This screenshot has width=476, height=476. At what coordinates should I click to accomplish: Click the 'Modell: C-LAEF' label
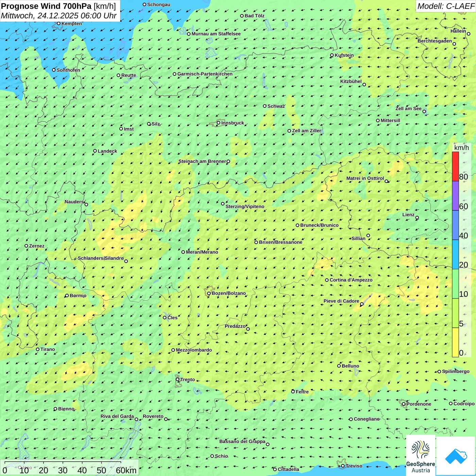coord(446,6)
